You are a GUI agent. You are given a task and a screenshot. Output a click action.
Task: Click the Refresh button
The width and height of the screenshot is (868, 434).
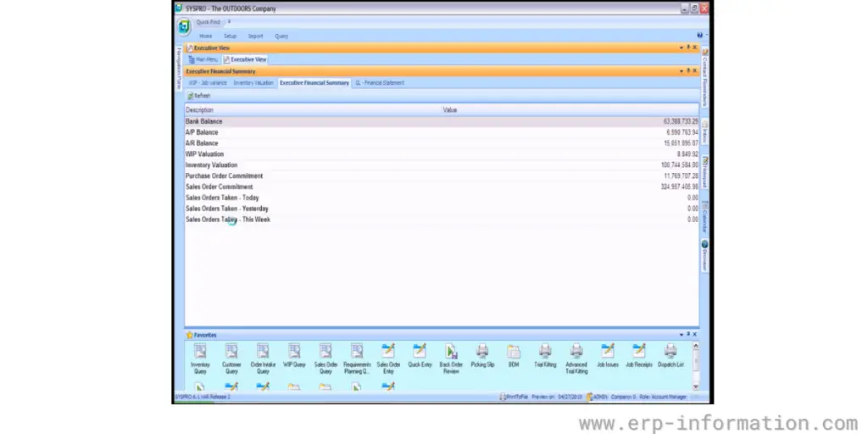[199, 96]
